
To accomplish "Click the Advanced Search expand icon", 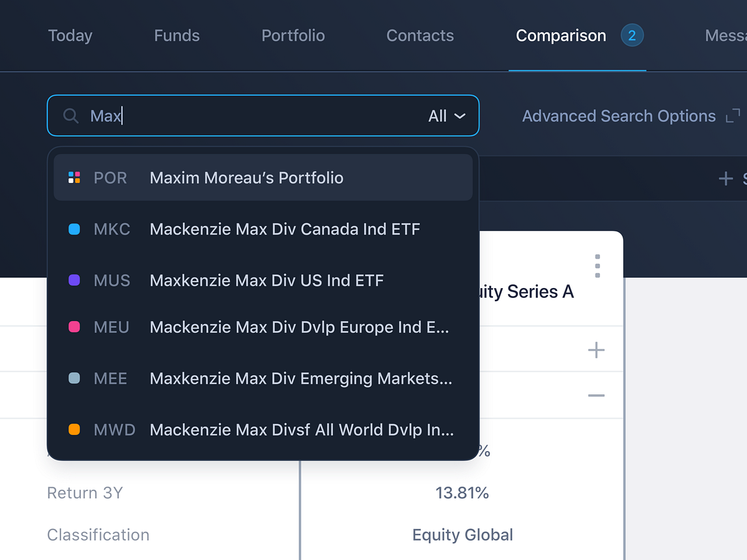I will tap(733, 116).
